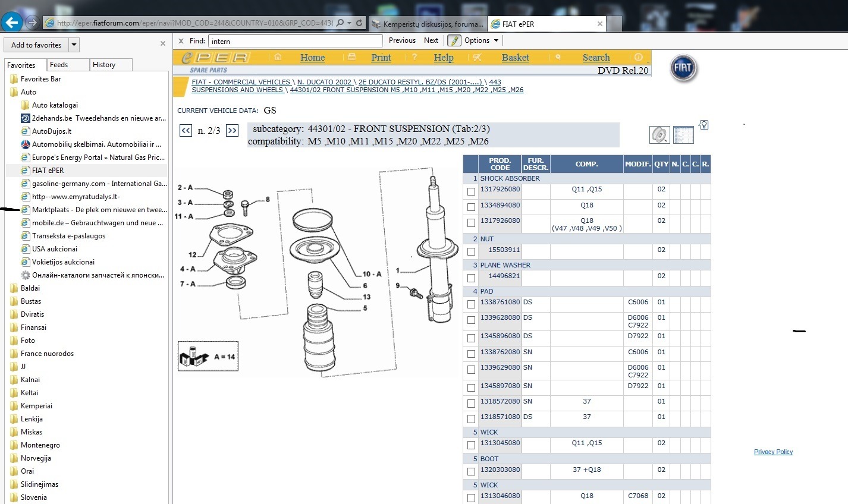This screenshot has width=848, height=504.
Task: Tick checkbox for part 1334894080
Action: 472,207
